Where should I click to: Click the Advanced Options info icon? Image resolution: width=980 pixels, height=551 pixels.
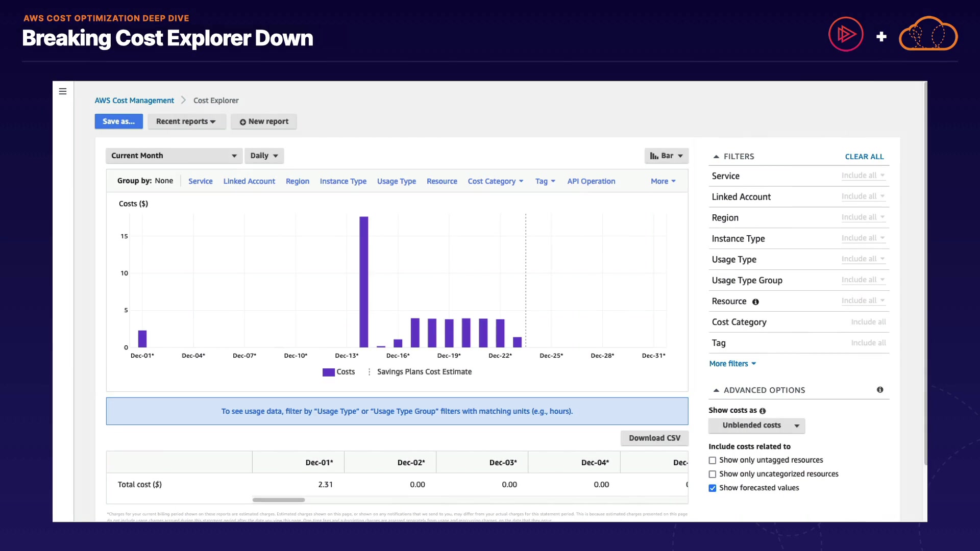880,390
